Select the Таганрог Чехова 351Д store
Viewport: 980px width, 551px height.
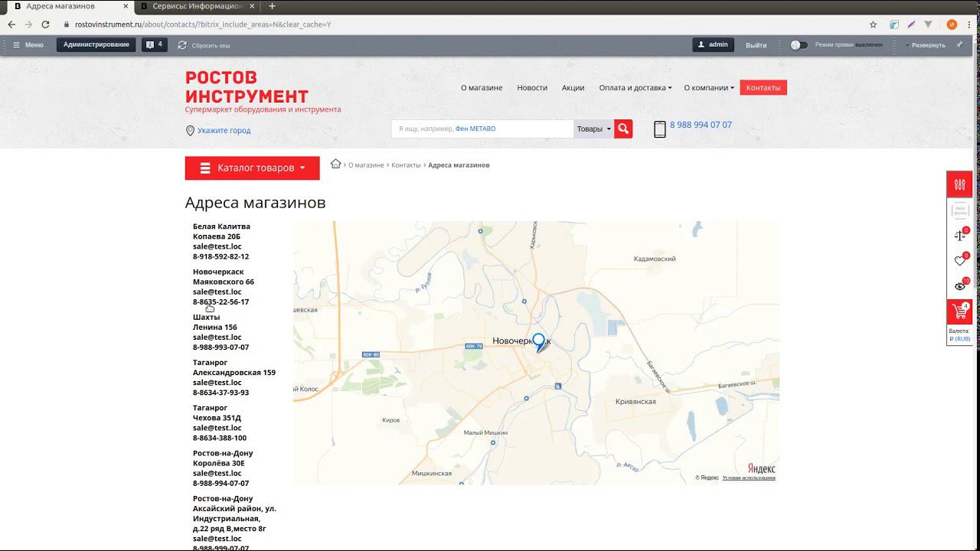point(220,422)
